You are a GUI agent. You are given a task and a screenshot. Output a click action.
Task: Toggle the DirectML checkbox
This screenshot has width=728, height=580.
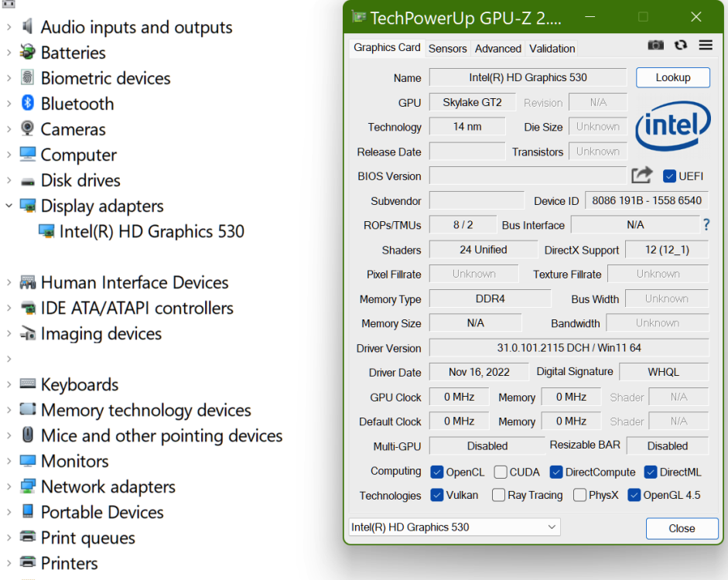651,472
